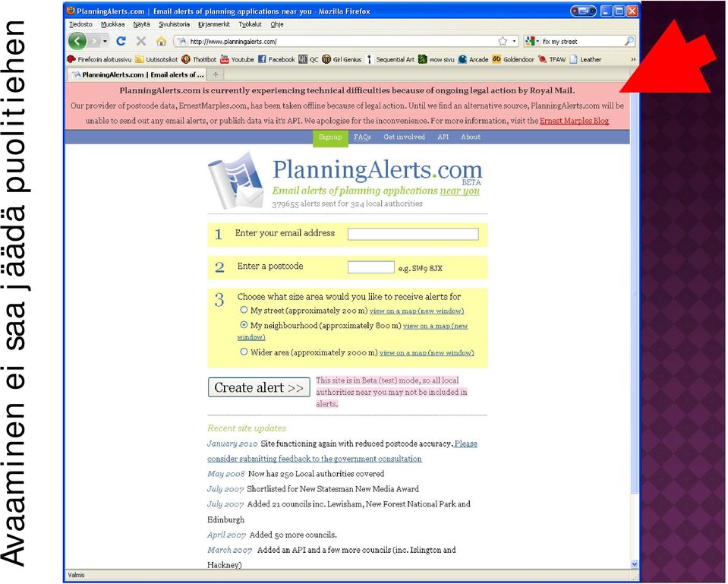Image resolution: width=728 pixels, height=584 pixels.
Task: Click the '379655 alerts sent' statistics text
Action: pos(347,204)
